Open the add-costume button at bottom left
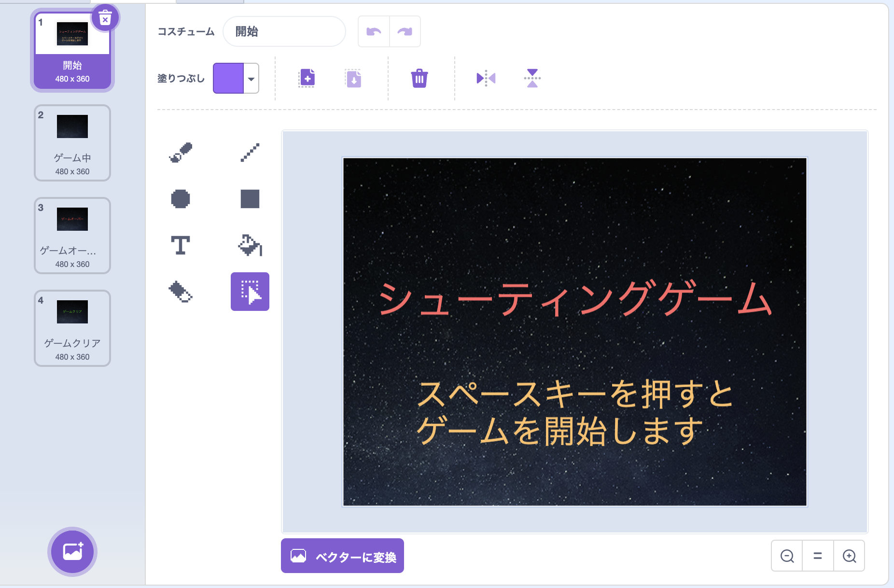 72,552
